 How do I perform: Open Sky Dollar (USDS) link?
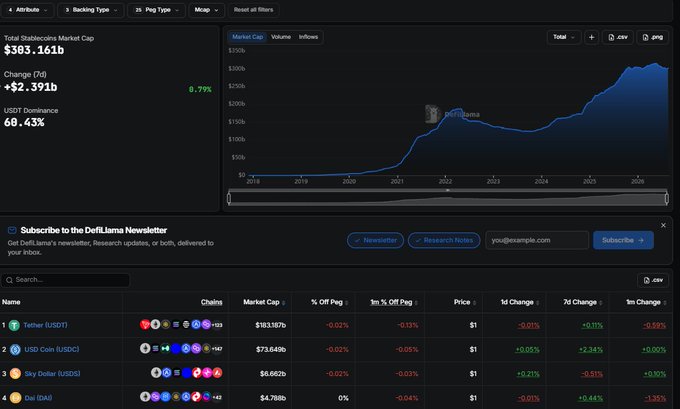click(52, 374)
